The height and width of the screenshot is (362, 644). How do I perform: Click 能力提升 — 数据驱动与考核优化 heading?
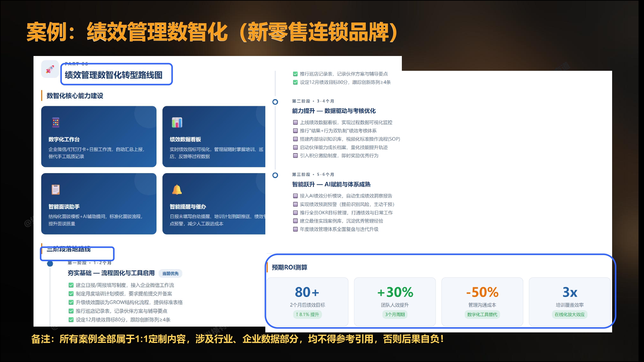334,111
